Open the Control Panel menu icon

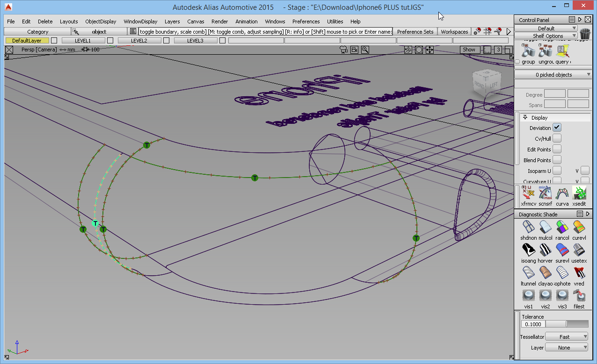tap(572, 20)
